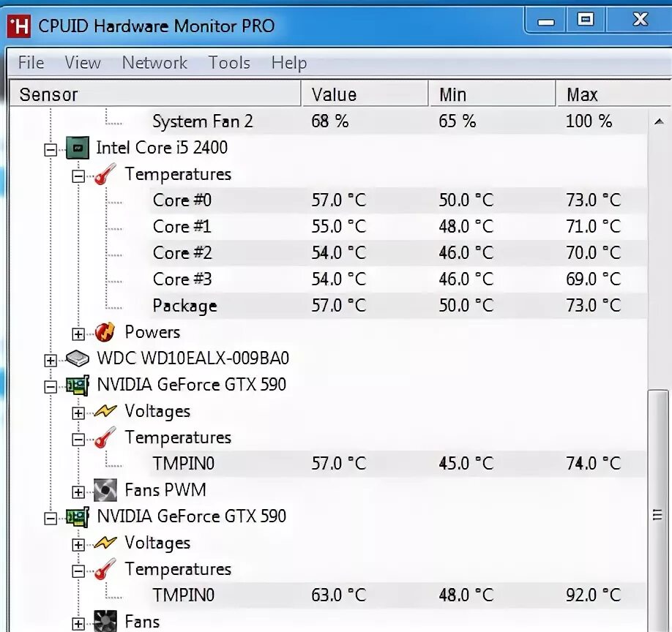Select the Core #1 temperature row
The image size is (672, 632).
[398, 227]
